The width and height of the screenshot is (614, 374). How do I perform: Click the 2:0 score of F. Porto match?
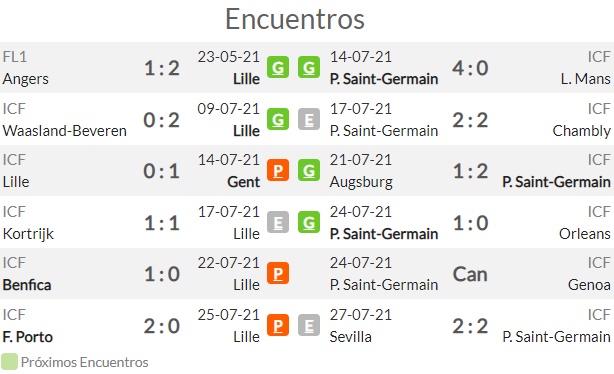[x=161, y=326]
